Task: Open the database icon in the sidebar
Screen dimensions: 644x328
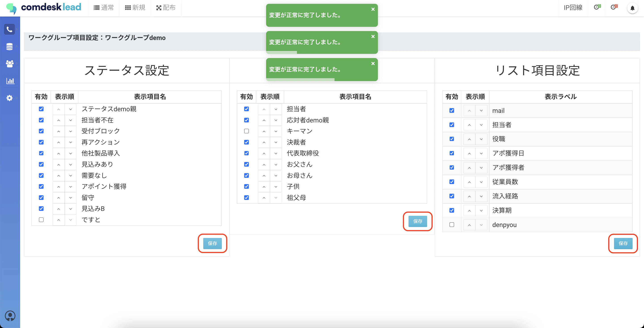Action: coord(9,46)
